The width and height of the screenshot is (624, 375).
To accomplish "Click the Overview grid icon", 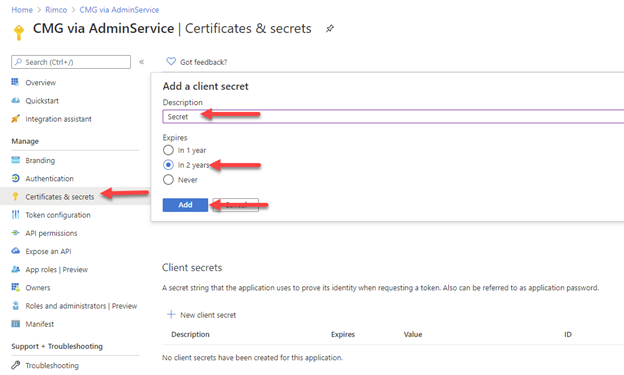I will pyautogui.click(x=15, y=82).
